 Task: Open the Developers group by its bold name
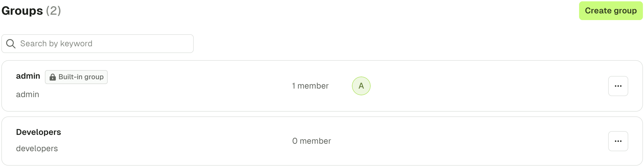point(38,132)
